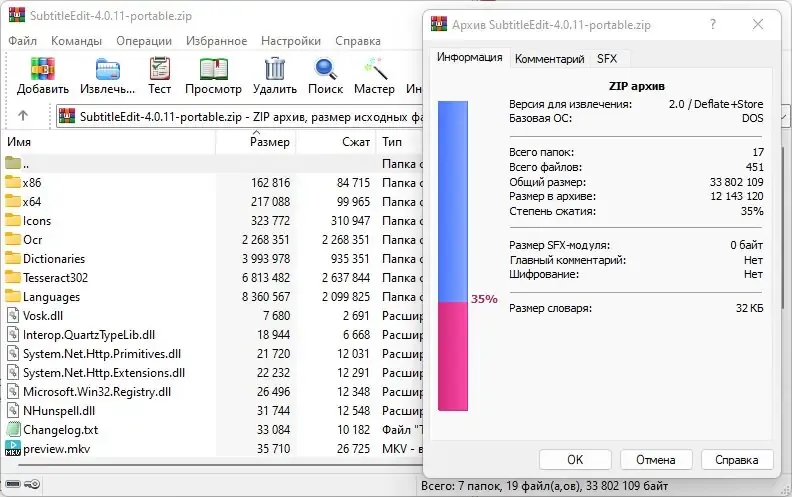Screen dimensions: 792x497
Task: Click the help question mark in dialog title
Action: click(x=713, y=24)
